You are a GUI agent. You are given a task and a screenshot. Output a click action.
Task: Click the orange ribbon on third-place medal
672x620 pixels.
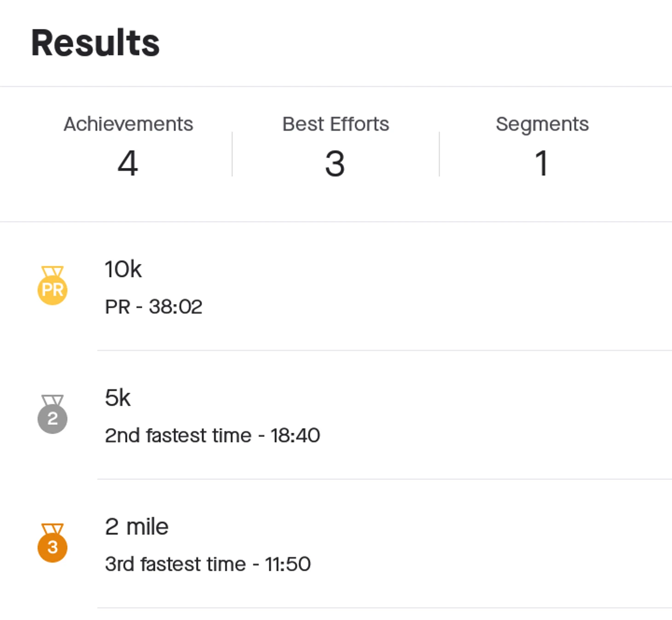52,529
